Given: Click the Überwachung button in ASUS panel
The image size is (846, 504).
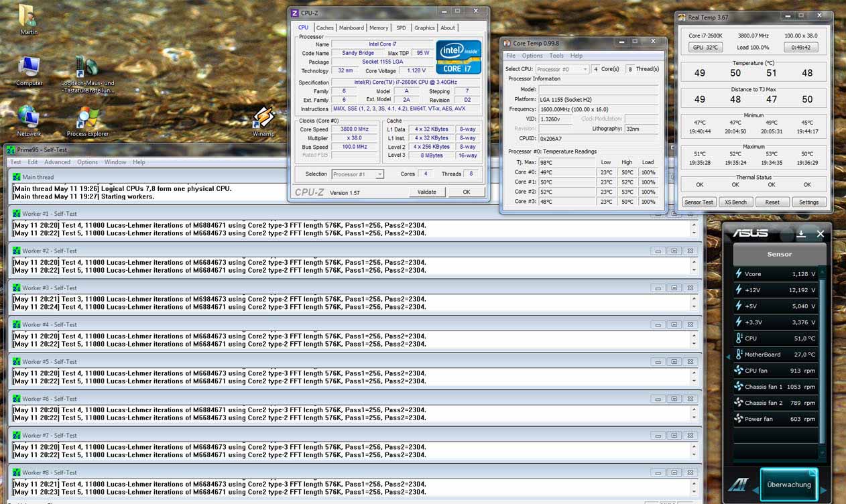Looking at the screenshot, I should pos(789,485).
